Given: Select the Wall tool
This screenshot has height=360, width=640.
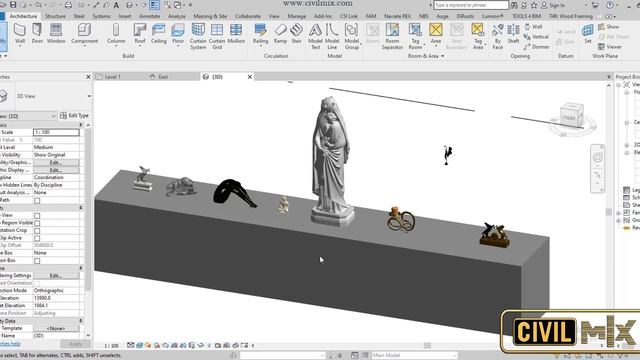Looking at the screenshot, I should point(20,33).
